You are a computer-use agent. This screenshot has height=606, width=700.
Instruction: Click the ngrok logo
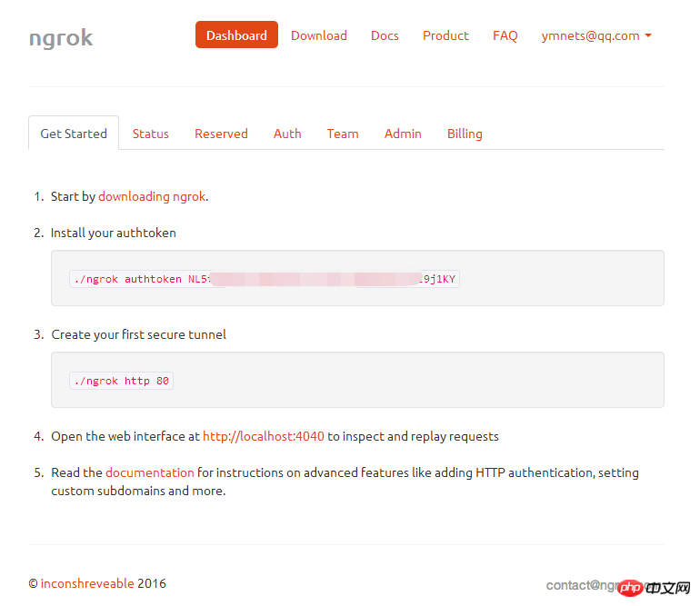pos(61,38)
